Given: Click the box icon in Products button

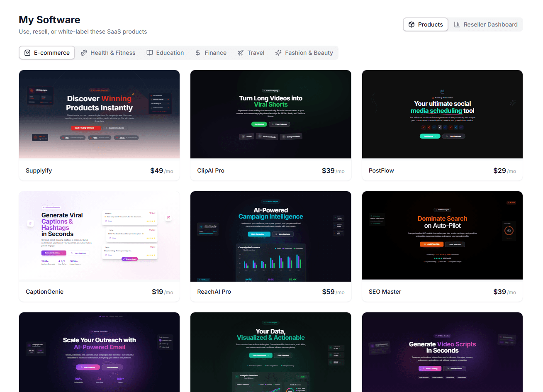Looking at the screenshot, I should (x=412, y=24).
